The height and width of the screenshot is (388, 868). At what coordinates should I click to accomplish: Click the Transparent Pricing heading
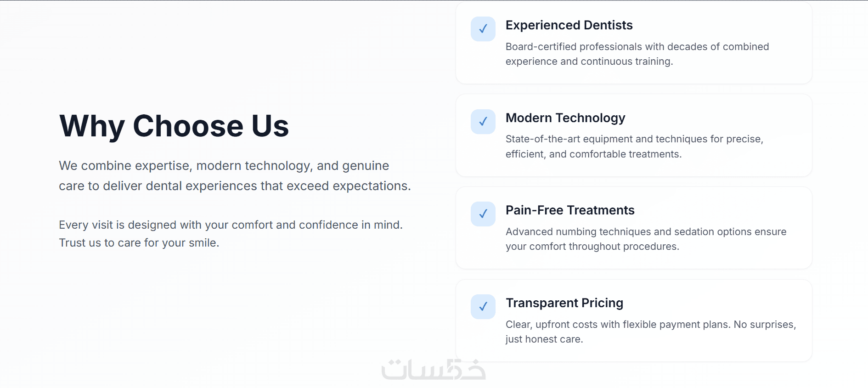coord(564,303)
